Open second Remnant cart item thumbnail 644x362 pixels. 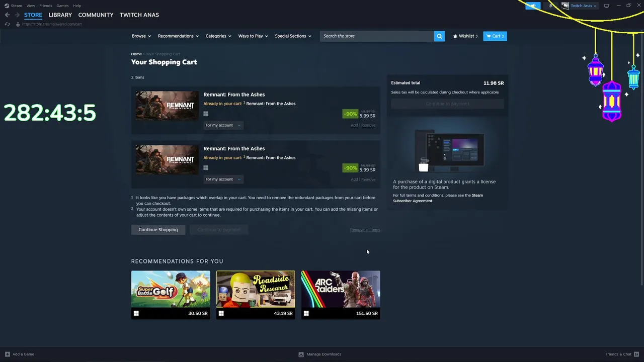tap(167, 159)
